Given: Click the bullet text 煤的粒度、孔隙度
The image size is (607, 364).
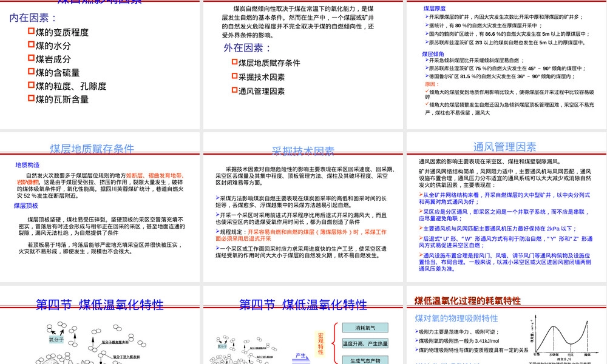Looking at the screenshot, I should (x=71, y=86).
